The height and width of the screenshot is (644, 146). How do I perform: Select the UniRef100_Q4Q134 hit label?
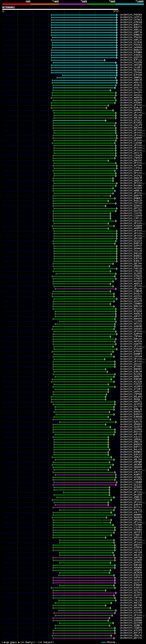point(131,181)
